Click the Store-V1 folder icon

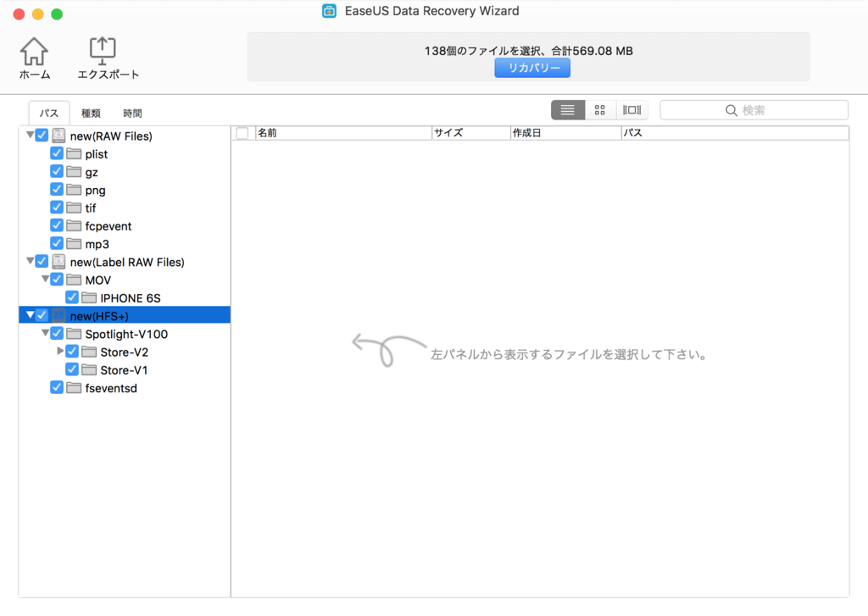coord(88,369)
